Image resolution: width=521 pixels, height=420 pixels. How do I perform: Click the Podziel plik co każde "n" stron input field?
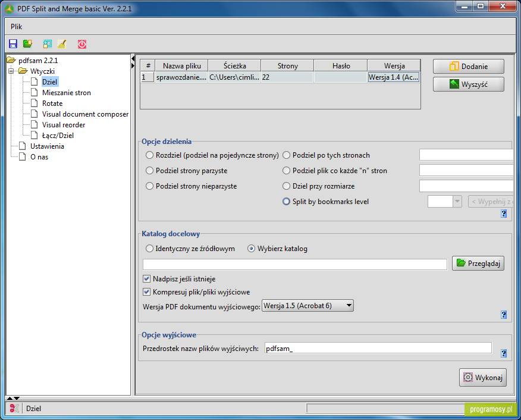[x=466, y=170]
